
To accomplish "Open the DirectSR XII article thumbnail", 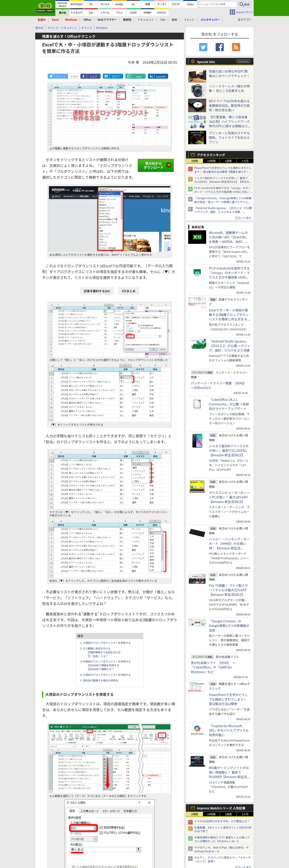I will pyautogui.click(x=197, y=237).
